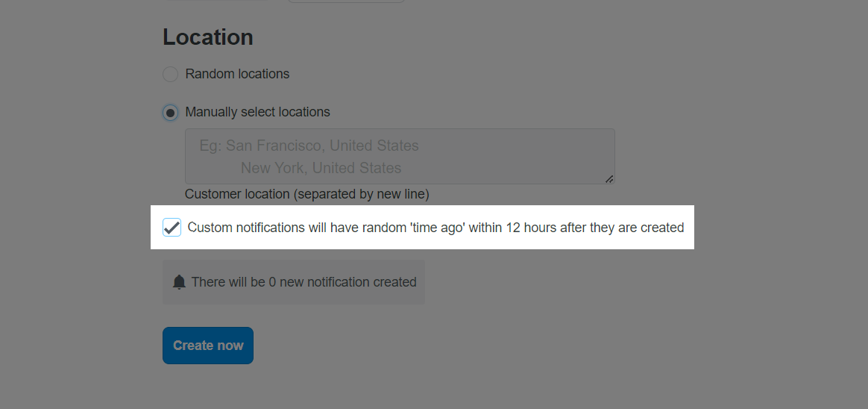Click the 'There will be' notification text
Image resolution: width=868 pixels, height=409 pixels.
point(228,282)
